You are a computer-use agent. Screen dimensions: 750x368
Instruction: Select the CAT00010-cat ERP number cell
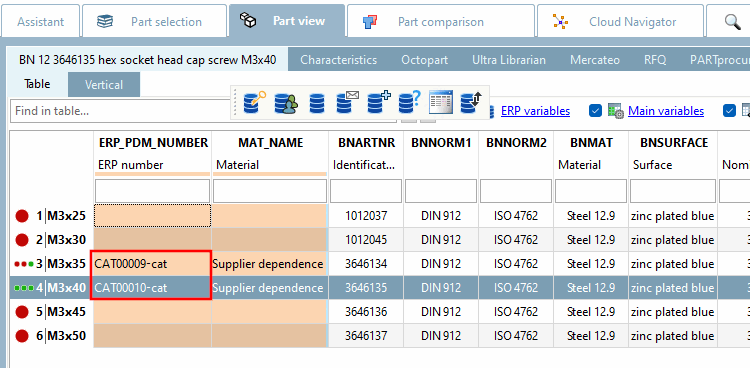pos(152,288)
